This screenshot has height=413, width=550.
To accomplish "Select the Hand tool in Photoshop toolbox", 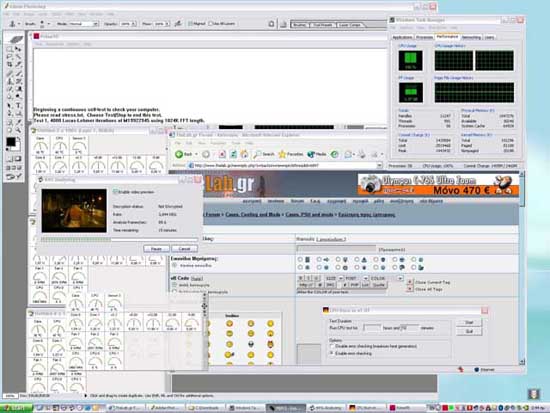I will point(10,130).
